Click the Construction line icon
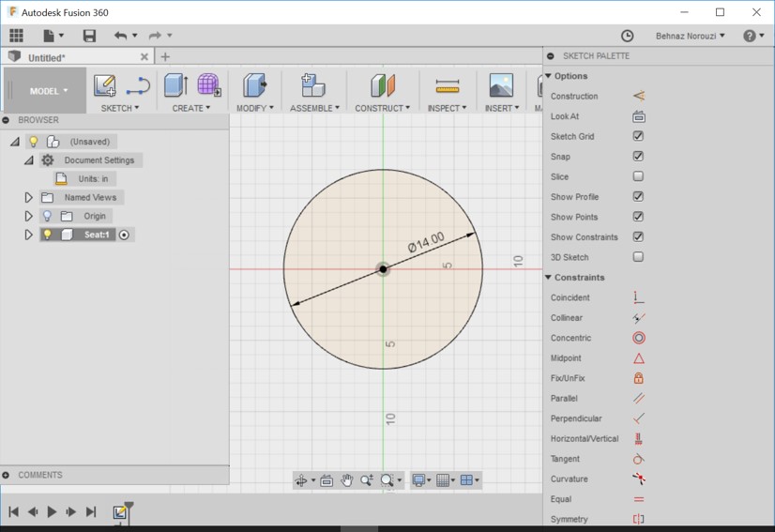Viewport: 775px width, 532px height. point(639,96)
